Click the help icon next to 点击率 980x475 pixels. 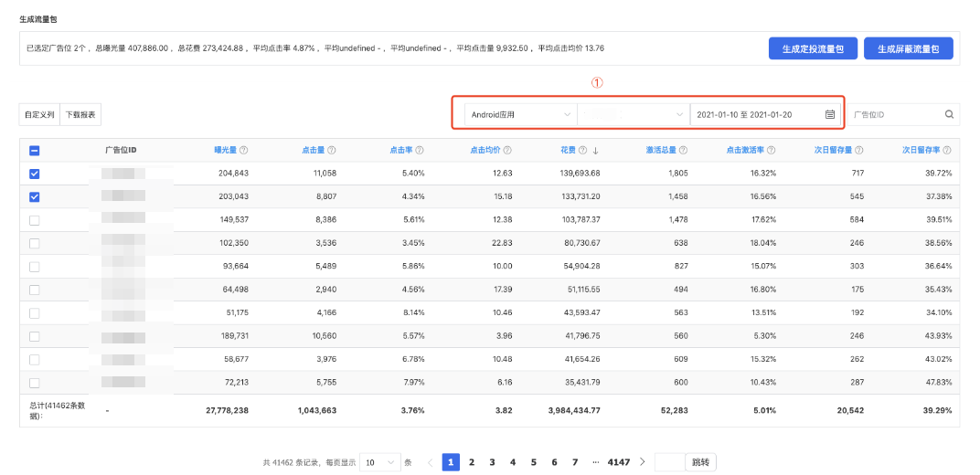(420, 151)
